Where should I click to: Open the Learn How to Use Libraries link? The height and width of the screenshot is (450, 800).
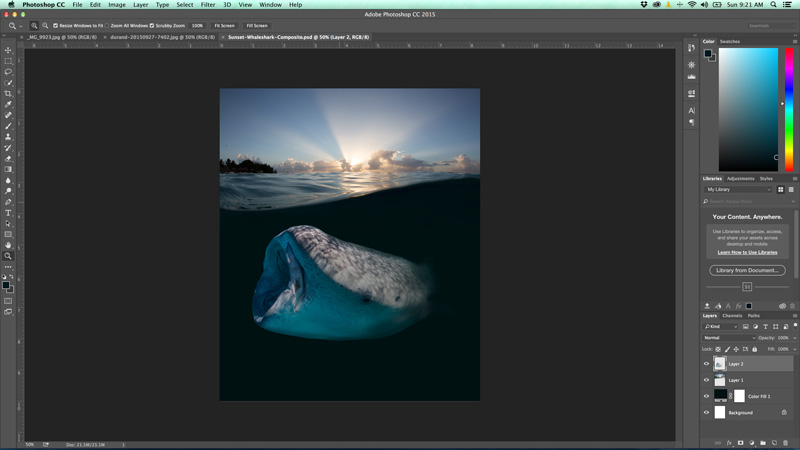coord(747,252)
